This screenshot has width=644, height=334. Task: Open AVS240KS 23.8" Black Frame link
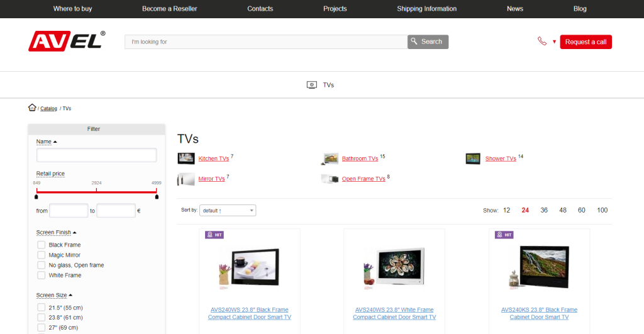point(539,313)
